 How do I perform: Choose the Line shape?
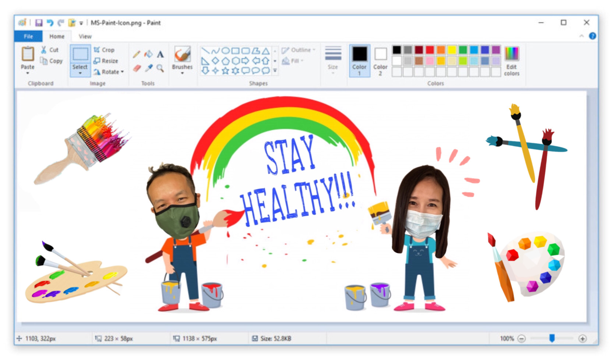pos(205,51)
